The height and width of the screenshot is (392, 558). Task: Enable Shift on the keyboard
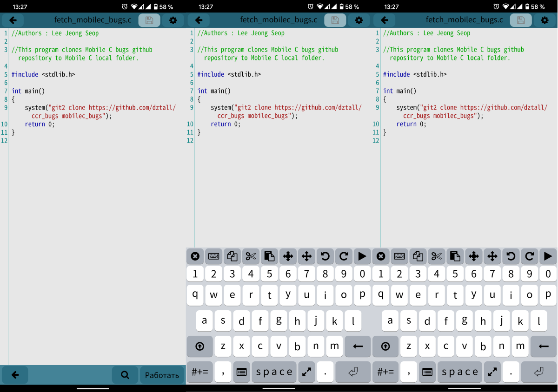199,346
